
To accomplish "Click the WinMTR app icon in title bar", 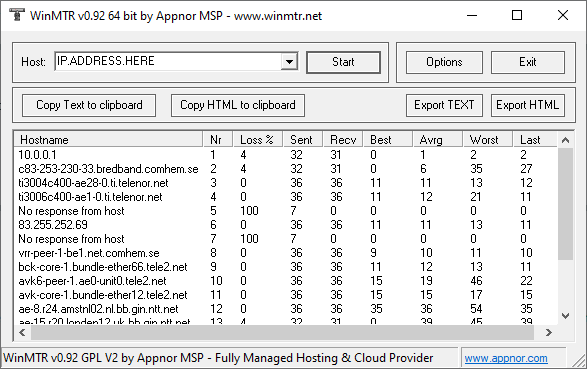I will (x=16, y=15).
